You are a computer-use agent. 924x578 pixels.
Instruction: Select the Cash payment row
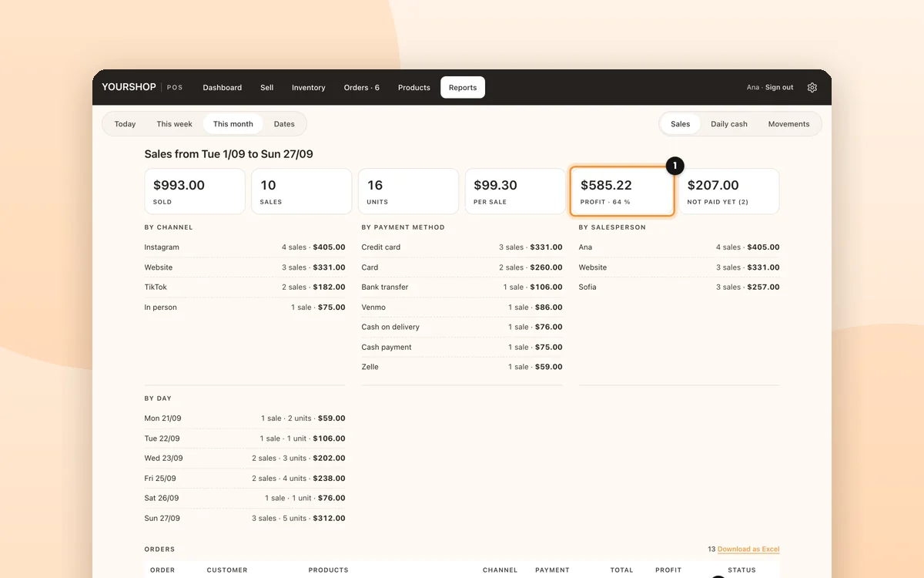click(462, 347)
